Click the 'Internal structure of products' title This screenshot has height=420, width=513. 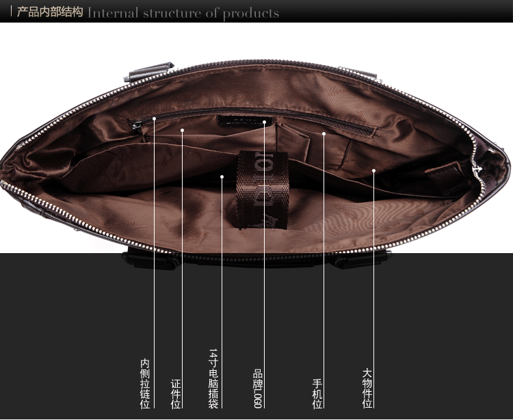click(x=183, y=14)
